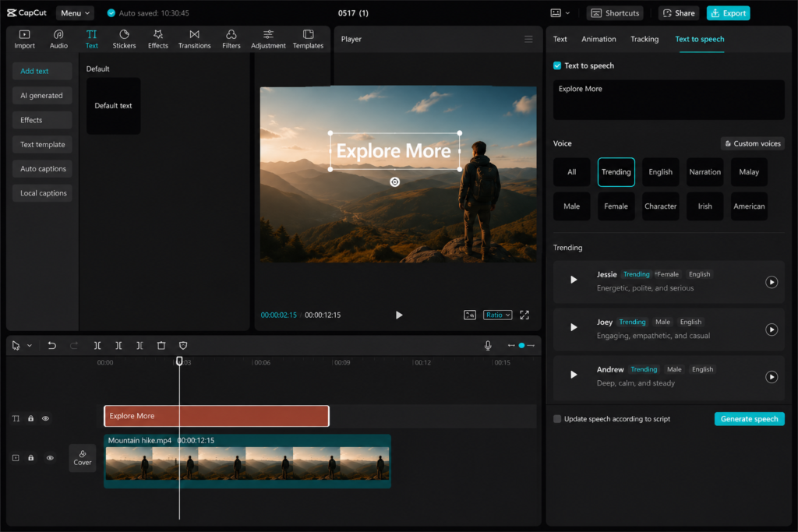Switch to the Tracking tab

point(644,39)
